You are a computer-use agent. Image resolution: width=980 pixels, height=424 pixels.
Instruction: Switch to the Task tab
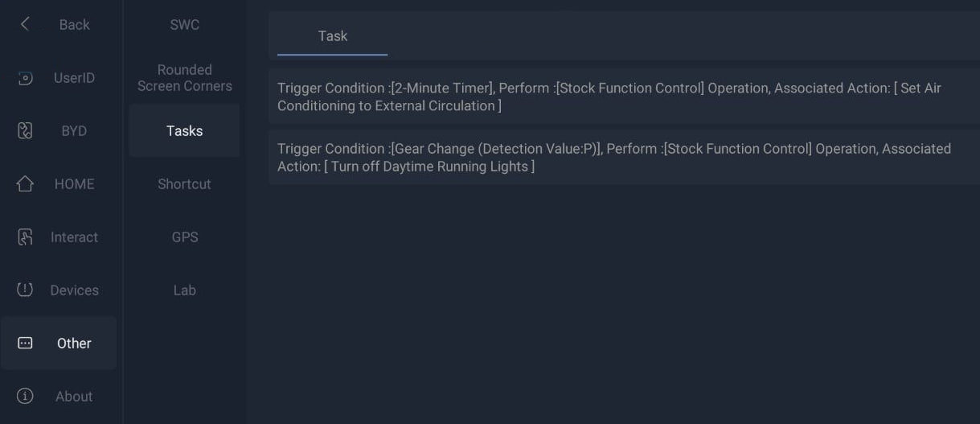pyautogui.click(x=332, y=36)
